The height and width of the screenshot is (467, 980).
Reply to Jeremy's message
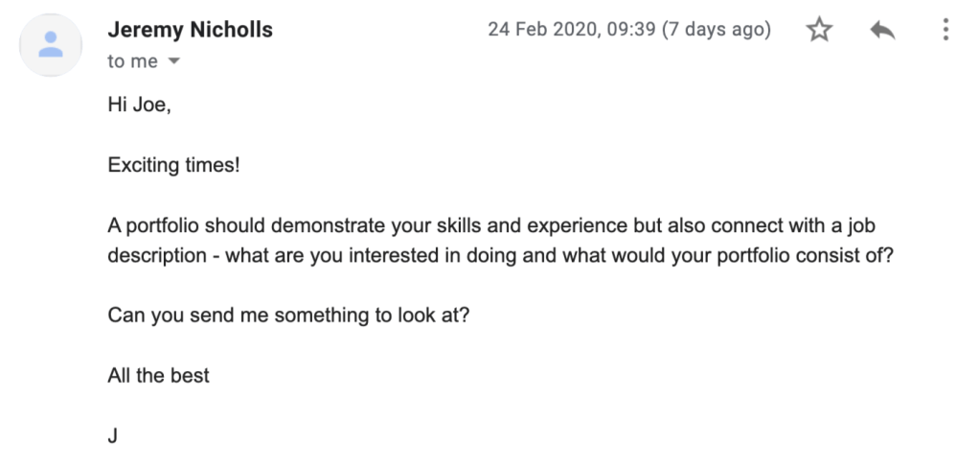882,31
